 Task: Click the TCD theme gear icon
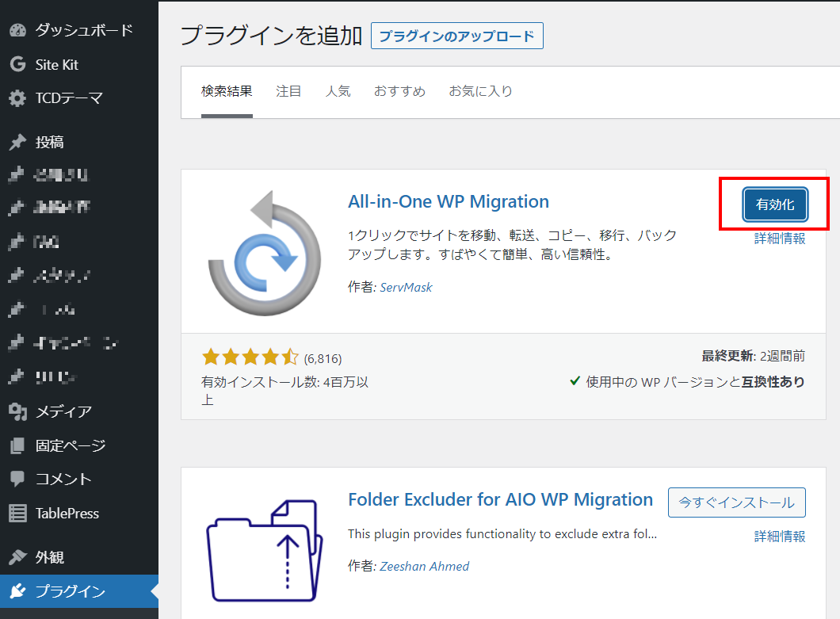point(17,99)
